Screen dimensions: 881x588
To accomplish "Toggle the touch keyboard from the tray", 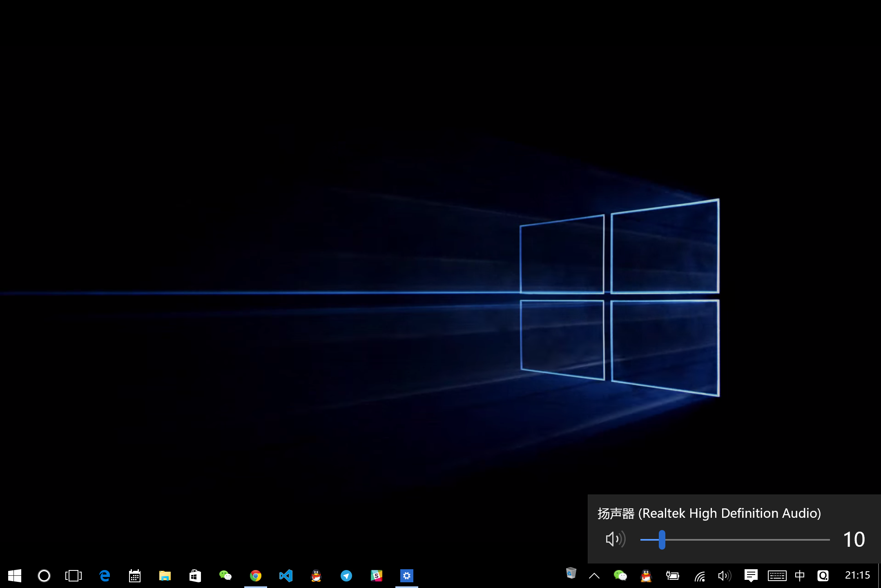I will tap(778, 576).
